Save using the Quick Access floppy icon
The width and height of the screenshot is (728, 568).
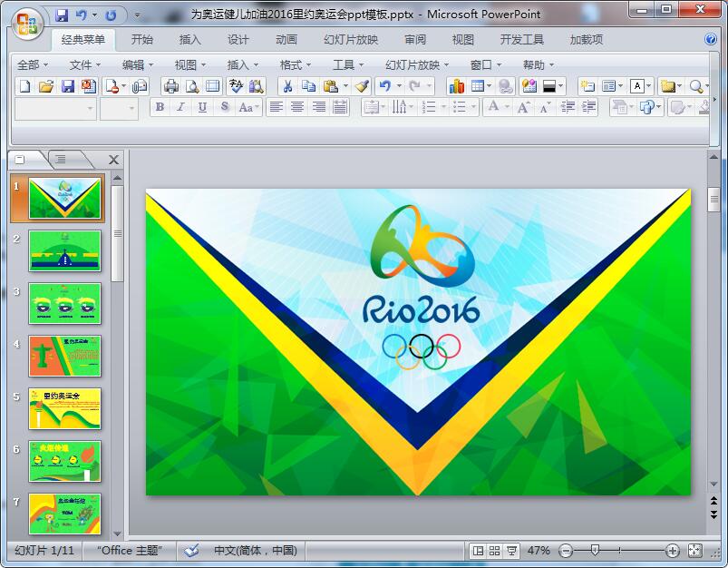tap(62, 15)
